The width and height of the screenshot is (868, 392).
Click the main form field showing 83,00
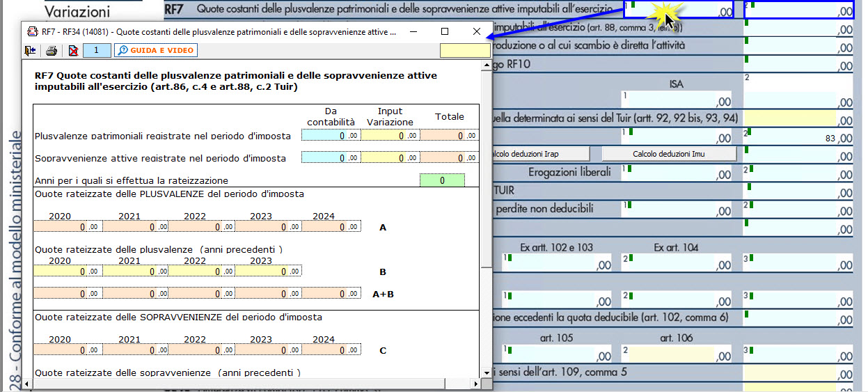tap(797, 138)
